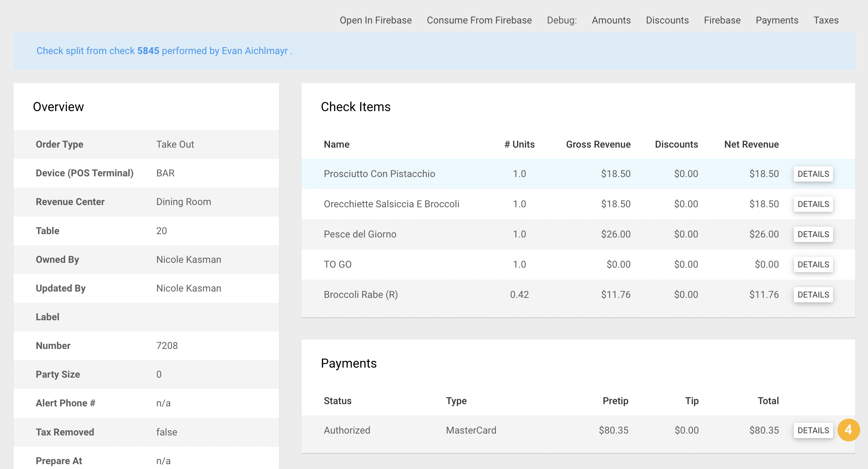Open the Firebase debug view

(x=722, y=20)
